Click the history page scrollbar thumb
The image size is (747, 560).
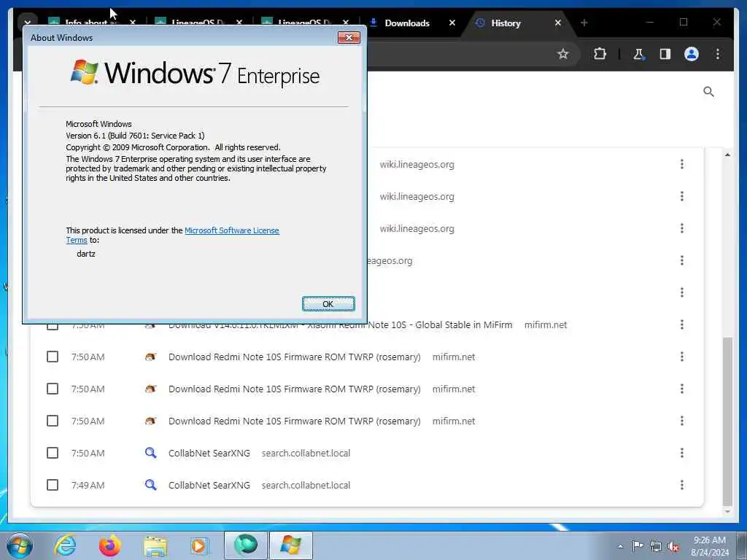tap(727, 421)
